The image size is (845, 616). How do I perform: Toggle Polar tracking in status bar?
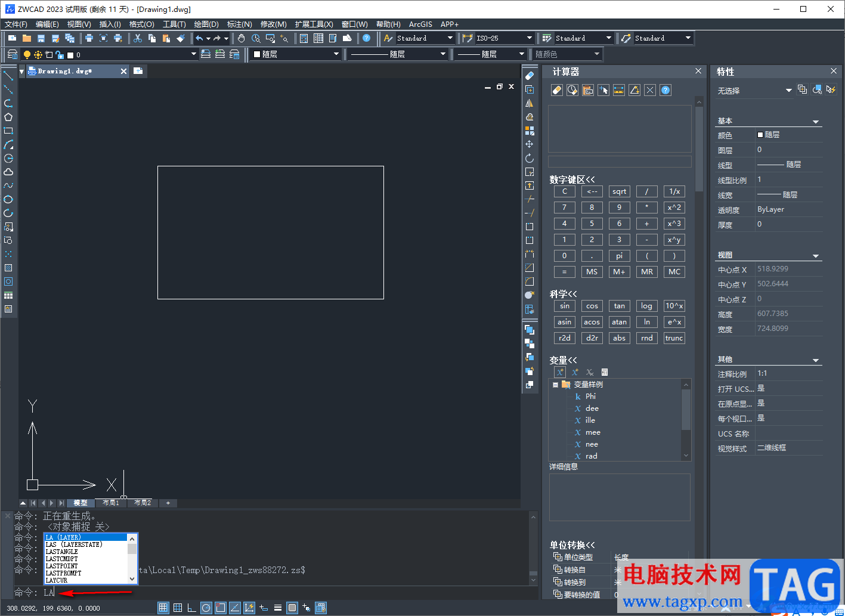(206, 608)
